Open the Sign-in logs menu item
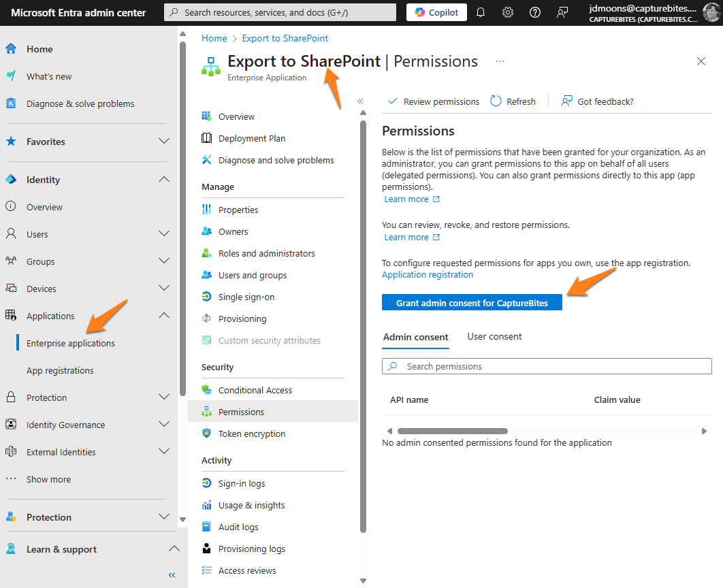 (x=242, y=483)
